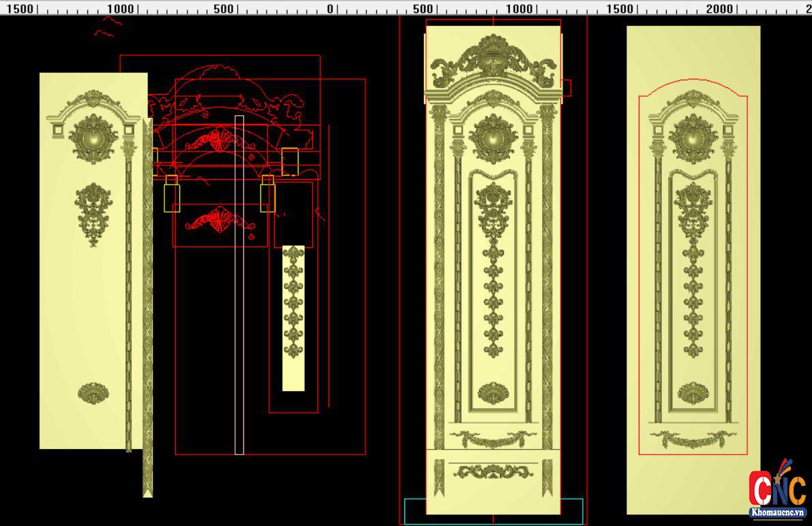Select yellow rectangle at right end of red arch
This screenshot has height=526, width=812.
[290, 161]
